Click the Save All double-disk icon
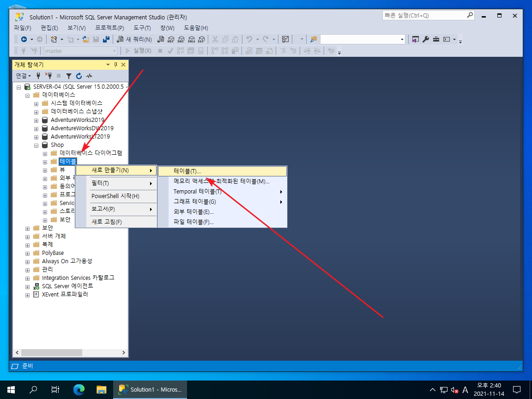532x399 pixels. [106, 39]
